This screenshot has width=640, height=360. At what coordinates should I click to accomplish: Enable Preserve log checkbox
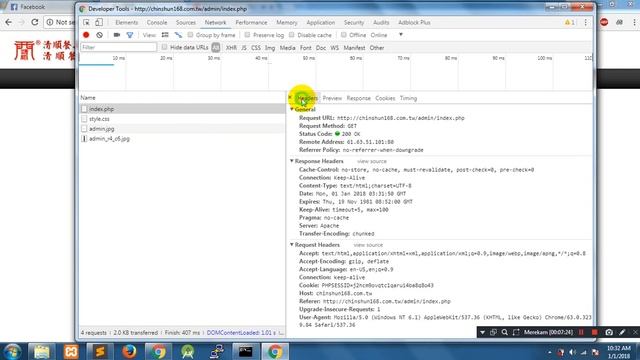(x=247, y=35)
